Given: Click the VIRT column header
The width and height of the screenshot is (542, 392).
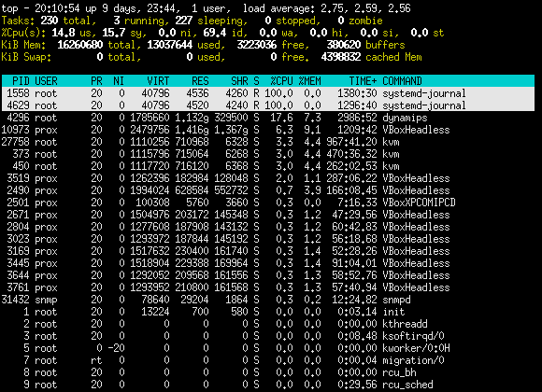Looking at the screenshot, I should pos(158,81).
